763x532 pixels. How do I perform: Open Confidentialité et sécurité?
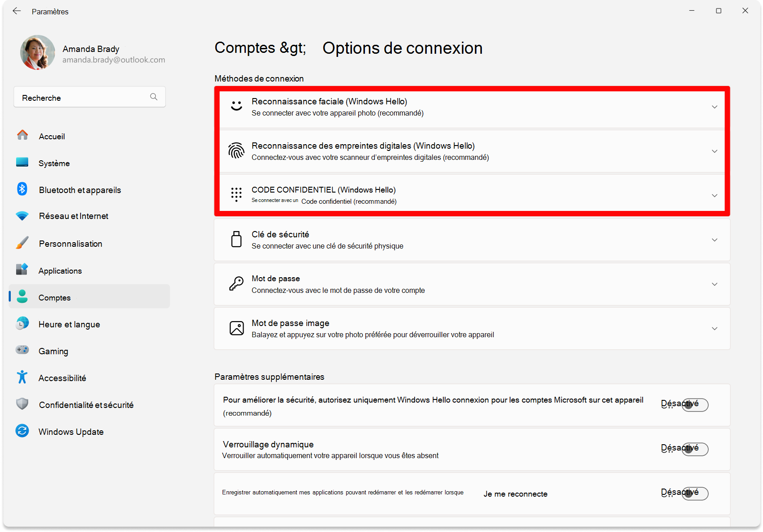pyautogui.click(x=90, y=405)
